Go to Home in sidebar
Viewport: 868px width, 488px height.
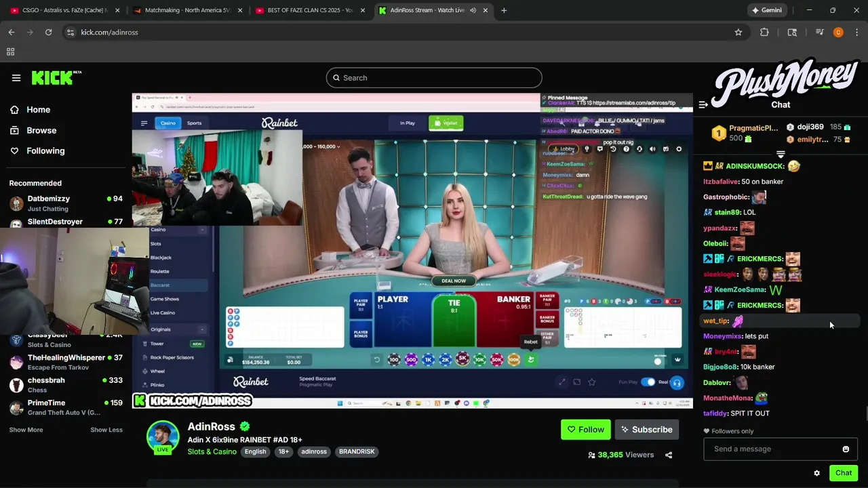coord(38,110)
